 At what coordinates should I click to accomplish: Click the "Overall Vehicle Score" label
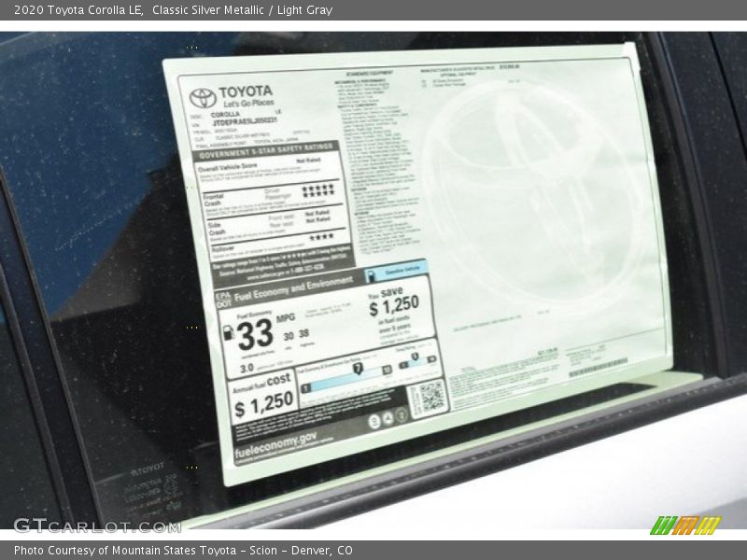227,167
